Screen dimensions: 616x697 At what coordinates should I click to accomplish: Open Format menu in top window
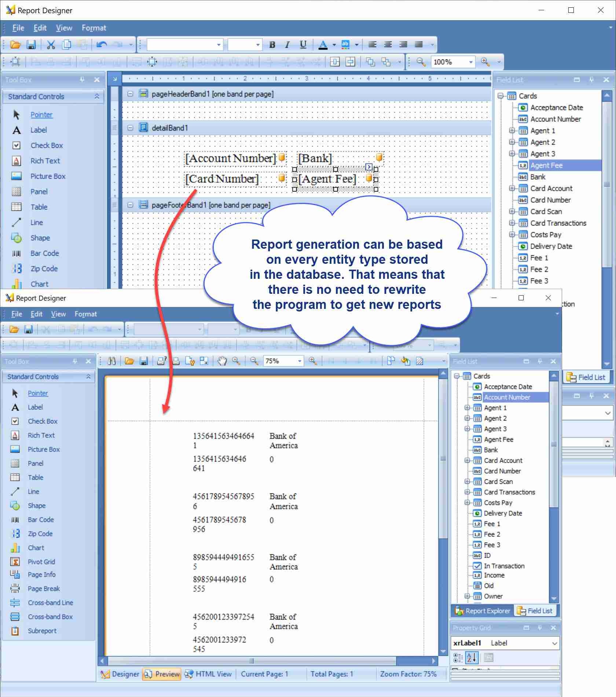point(94,28)
